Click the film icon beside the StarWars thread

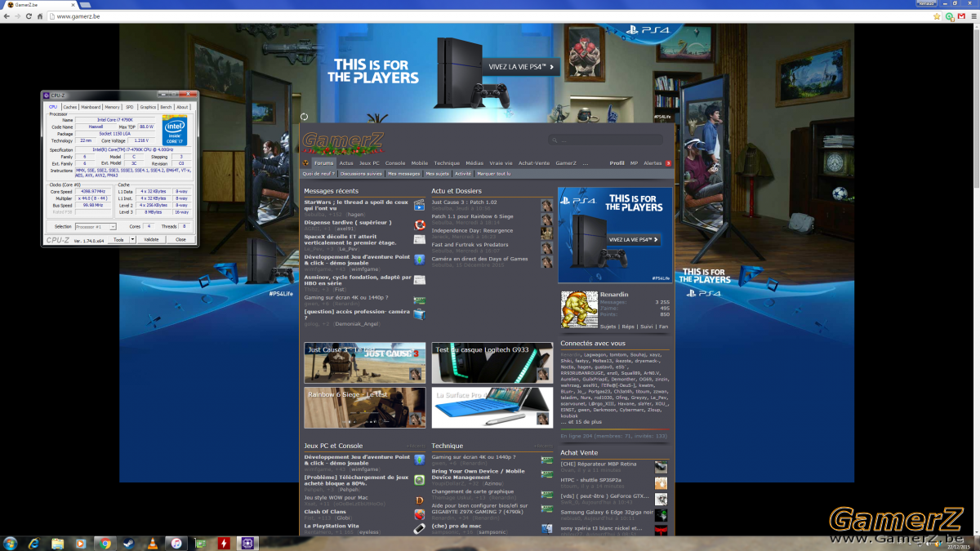pyautogui.click(x=419, y=206)
